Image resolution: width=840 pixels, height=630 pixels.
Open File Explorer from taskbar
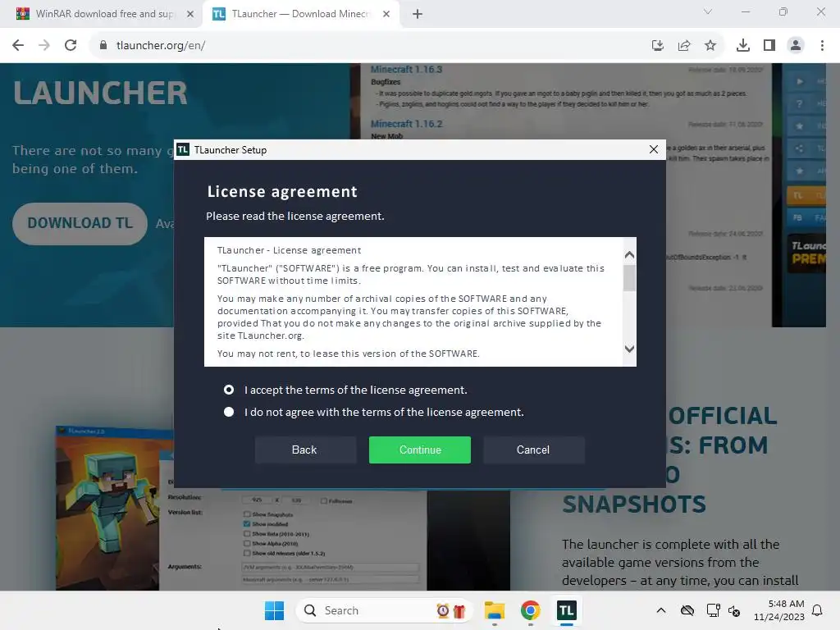pos(495,610)
